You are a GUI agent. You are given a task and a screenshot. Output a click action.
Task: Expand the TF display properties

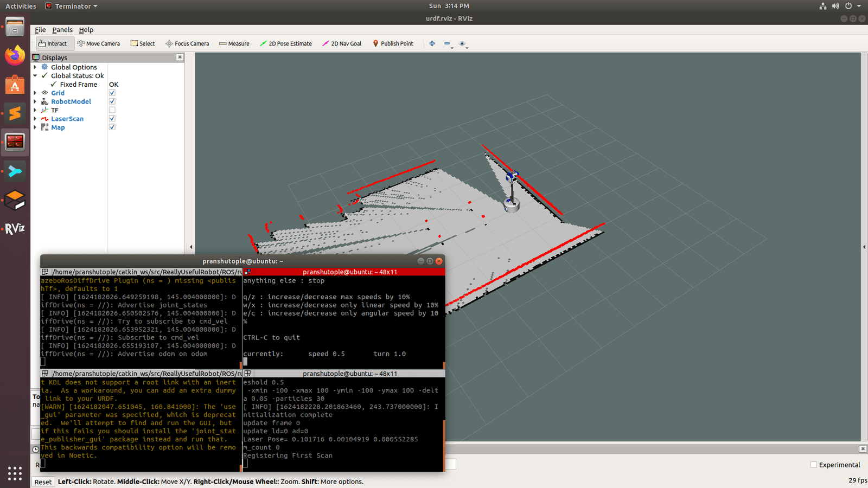(35, 110)
